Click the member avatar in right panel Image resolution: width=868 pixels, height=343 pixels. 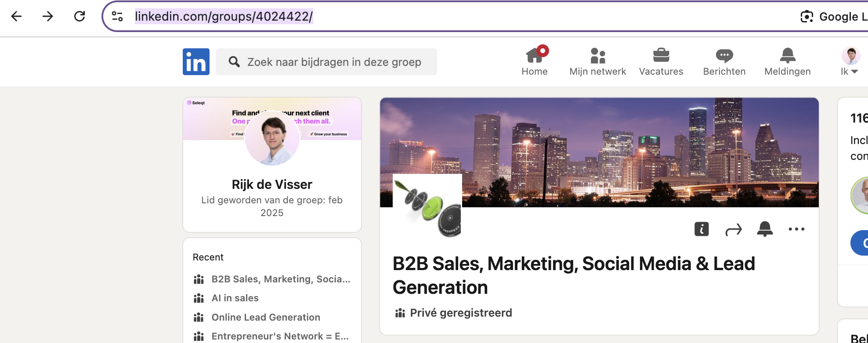pyautogui.click(x=860, y=195)
